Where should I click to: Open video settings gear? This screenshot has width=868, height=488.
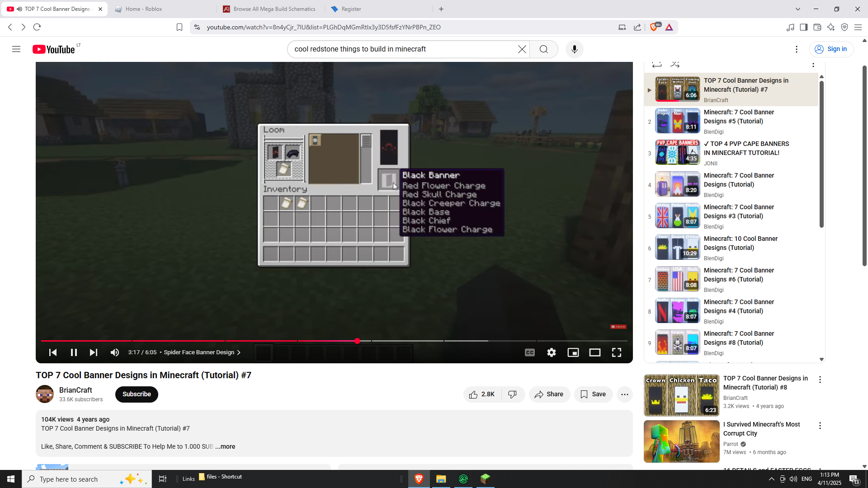(x=551, y=352)
